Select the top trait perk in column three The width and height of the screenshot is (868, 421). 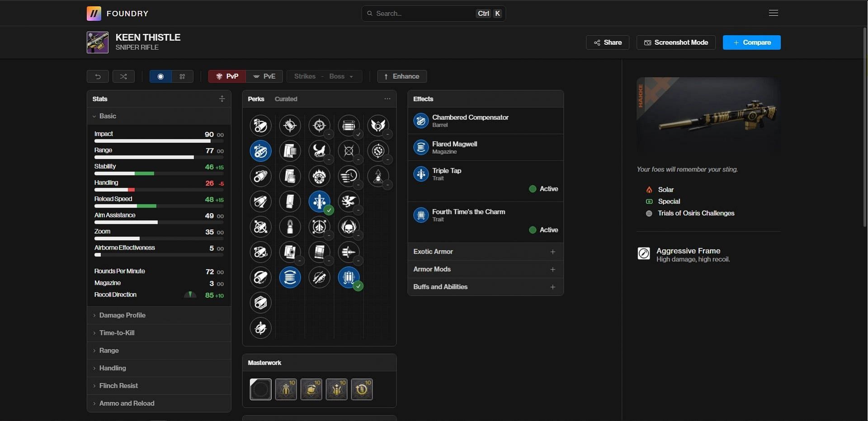coord(320,126)
